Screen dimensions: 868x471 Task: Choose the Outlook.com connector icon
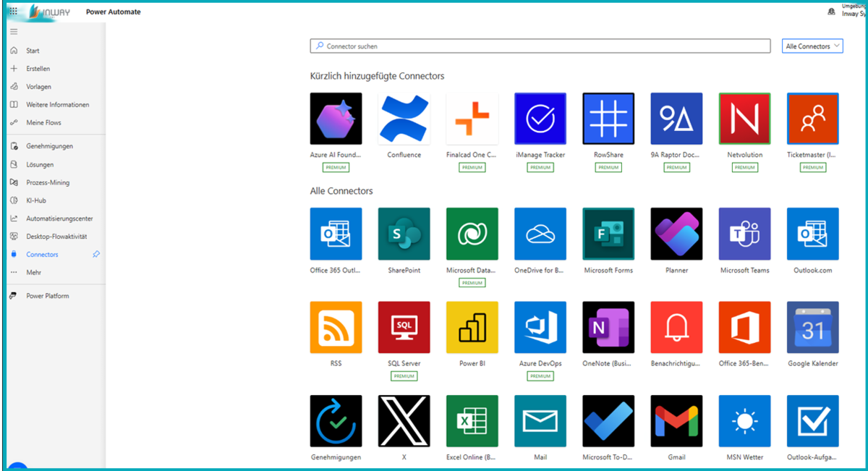pyautogui.click(x=813, y=234)
